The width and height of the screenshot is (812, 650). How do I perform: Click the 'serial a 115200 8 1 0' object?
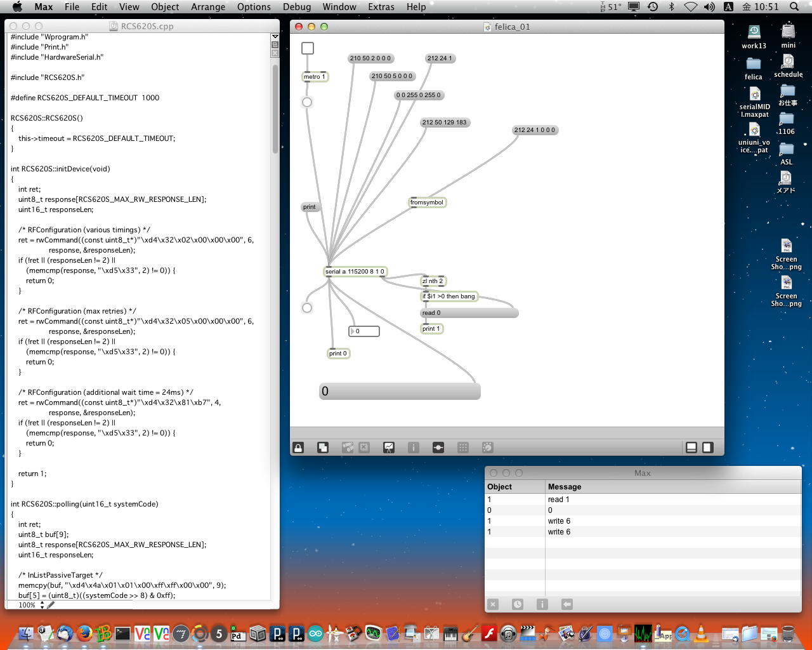pos(355,272)
